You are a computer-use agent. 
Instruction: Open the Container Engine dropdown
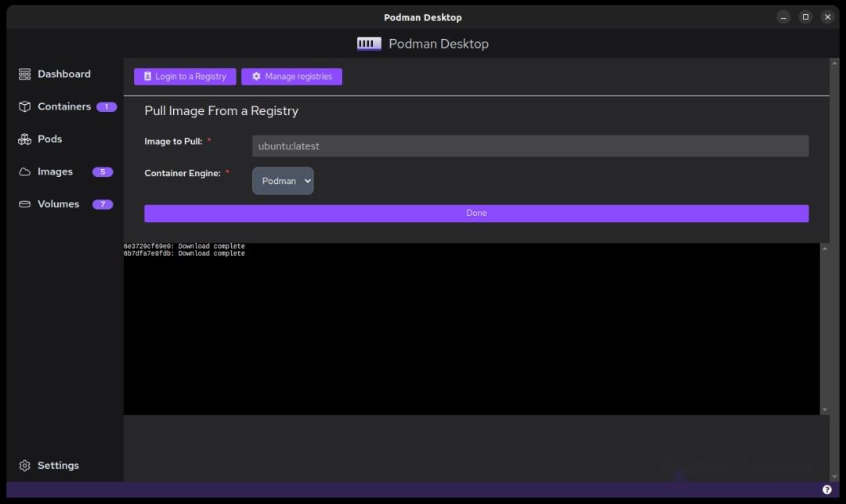(283, 181)
